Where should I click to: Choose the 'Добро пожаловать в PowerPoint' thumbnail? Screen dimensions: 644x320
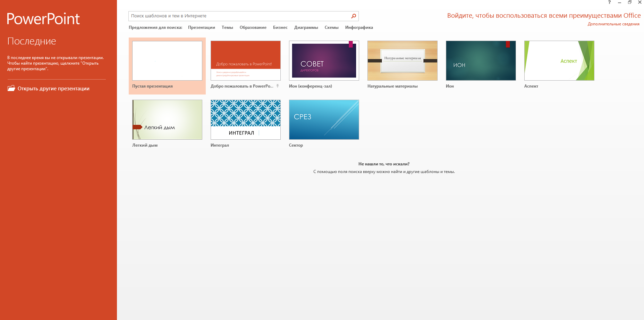pos(246,61)
